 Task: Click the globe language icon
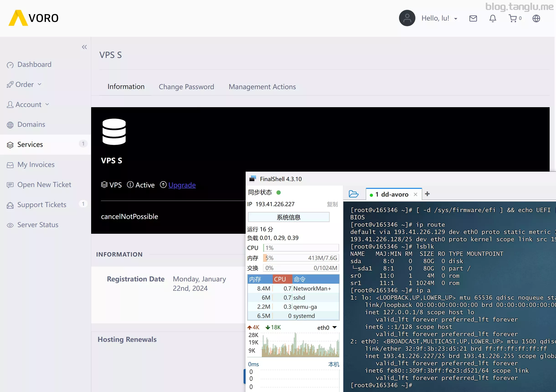pos(536,18)
